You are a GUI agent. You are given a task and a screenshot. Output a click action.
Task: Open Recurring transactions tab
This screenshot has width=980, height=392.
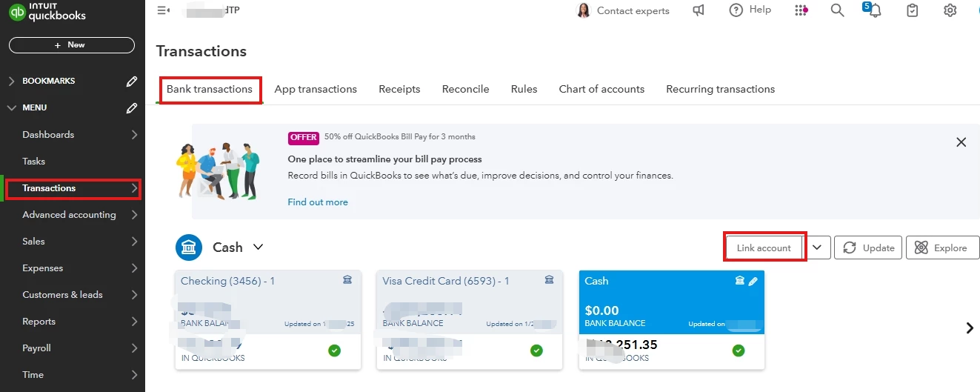pos(720,89)
